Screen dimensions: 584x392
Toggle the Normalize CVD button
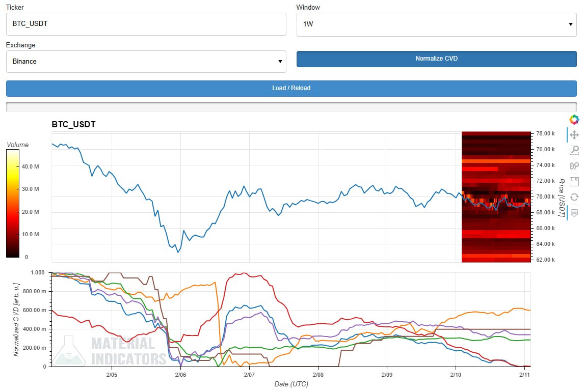click(436, 59)
